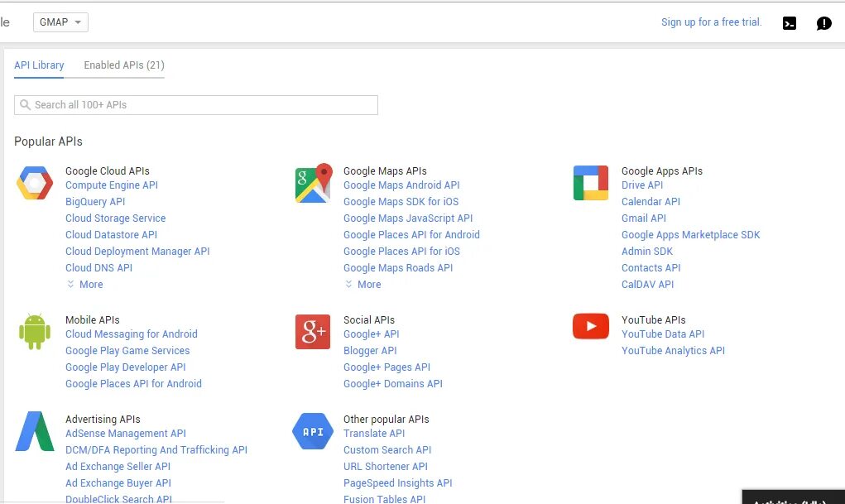Open the Cloud Shell terminal icon
845x504 pixels.
tap(790, 23)
